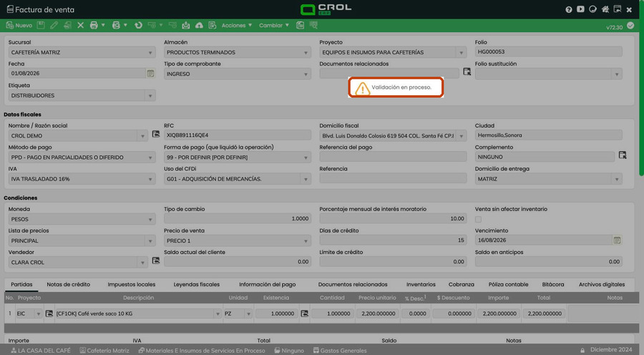
Task: Toggle Venta sin afectar inventario checkbox
Action: (x=478, y=220)
